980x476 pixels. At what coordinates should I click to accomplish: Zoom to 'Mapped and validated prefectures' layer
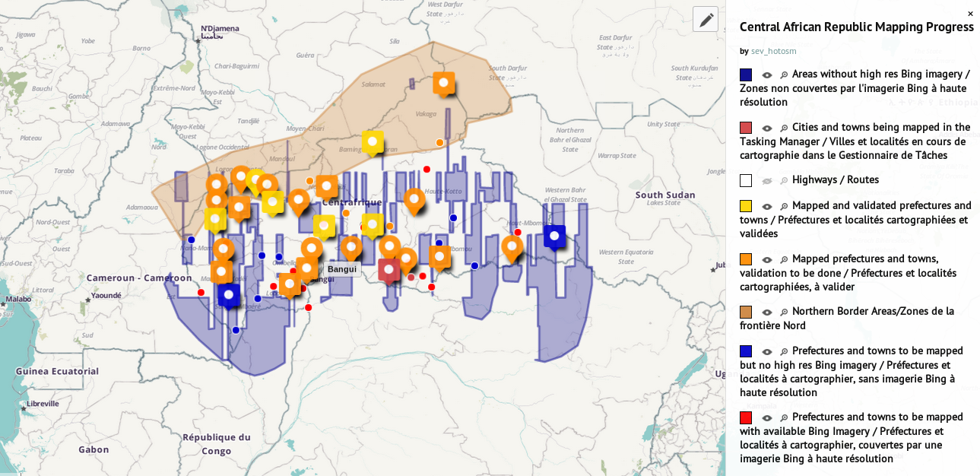pyautogui.click(x=784, y=207)
